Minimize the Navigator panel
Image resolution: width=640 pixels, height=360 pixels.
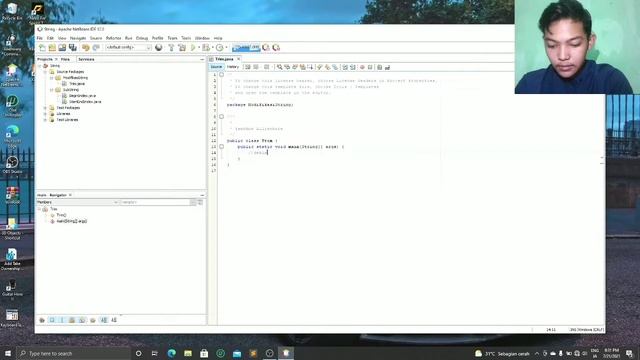(202, 196)
